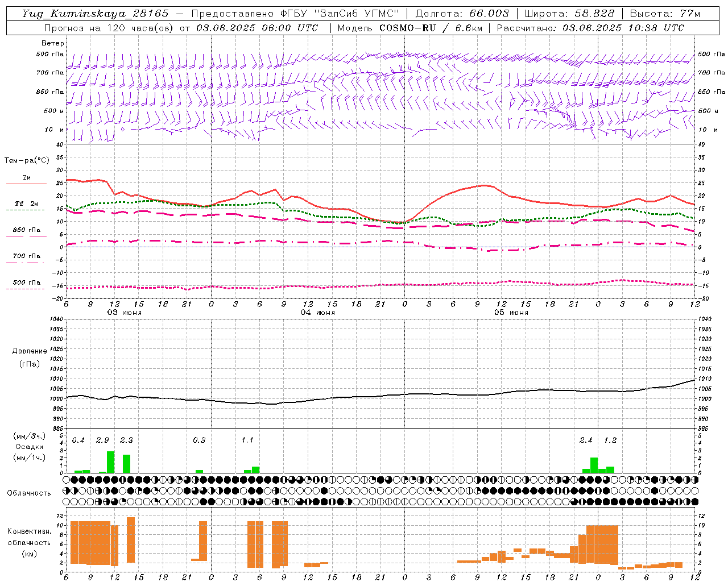Click the 500 гПа temperature legend label
Image resolution: width=728 pixels, height=582 pixels.
pos(27,282)
